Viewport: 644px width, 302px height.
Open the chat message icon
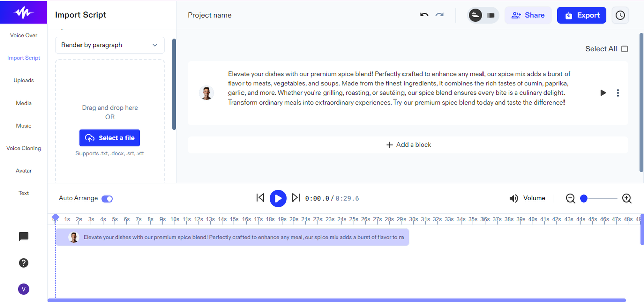click(x=23, y=237)
